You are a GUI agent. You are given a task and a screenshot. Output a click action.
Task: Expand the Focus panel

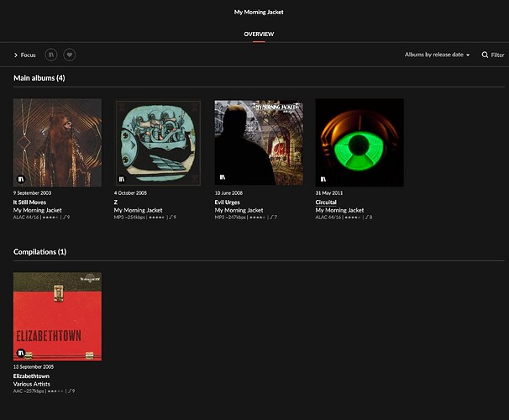click(x=24, y=55)
